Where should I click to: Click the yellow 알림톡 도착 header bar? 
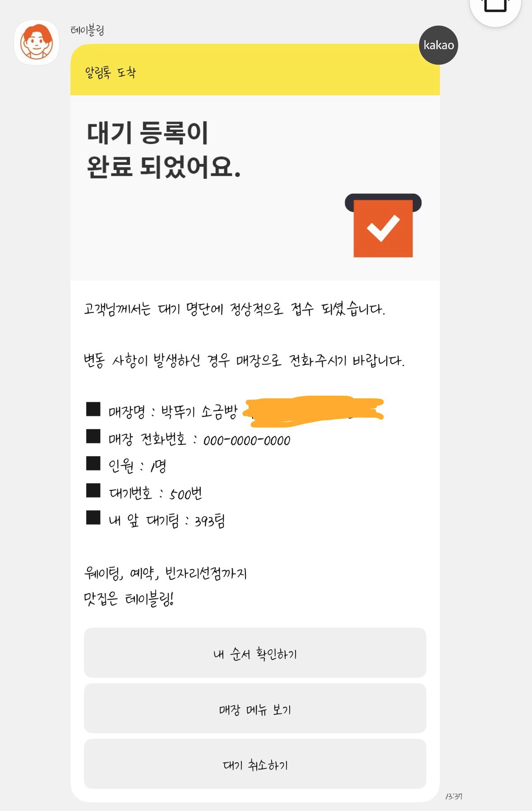pyautogui.click(x=255, y=70)
